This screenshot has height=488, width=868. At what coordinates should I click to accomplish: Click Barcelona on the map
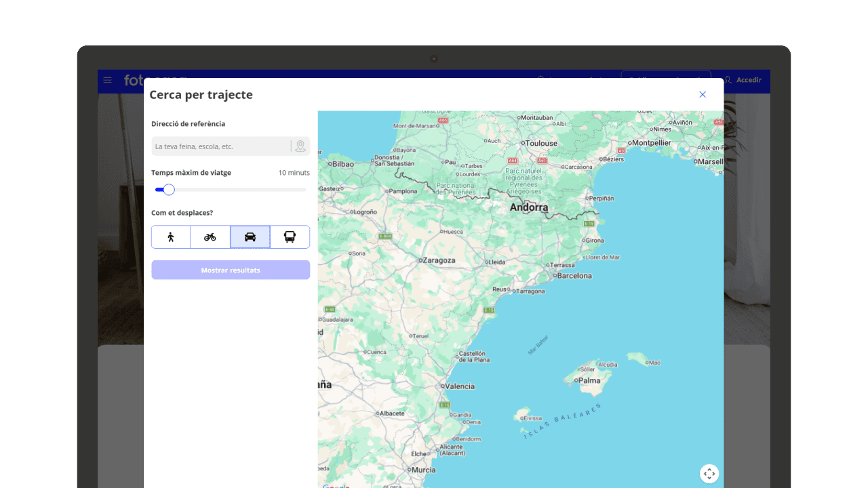tap(573, 276)
